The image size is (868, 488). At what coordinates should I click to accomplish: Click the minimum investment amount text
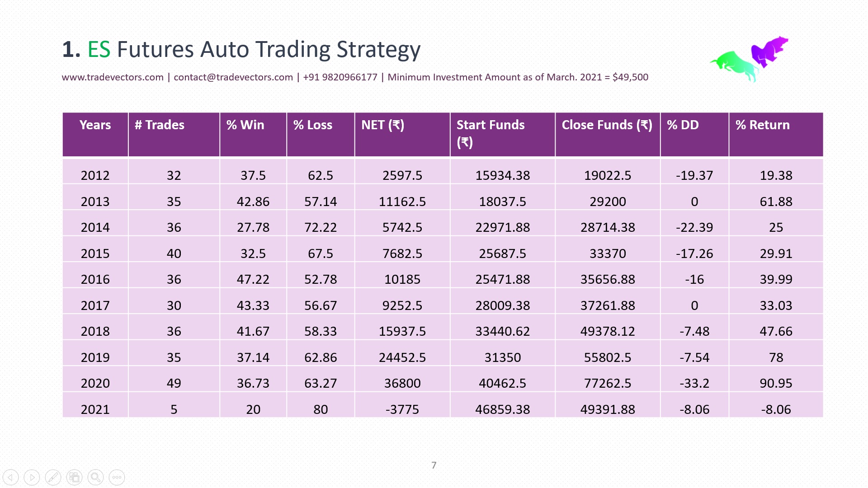518,77
